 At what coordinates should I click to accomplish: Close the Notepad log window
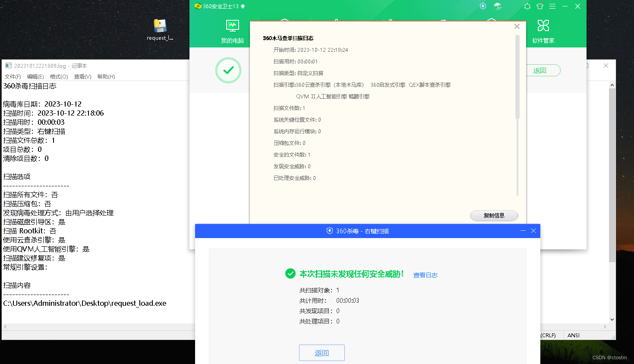(606, 66)
